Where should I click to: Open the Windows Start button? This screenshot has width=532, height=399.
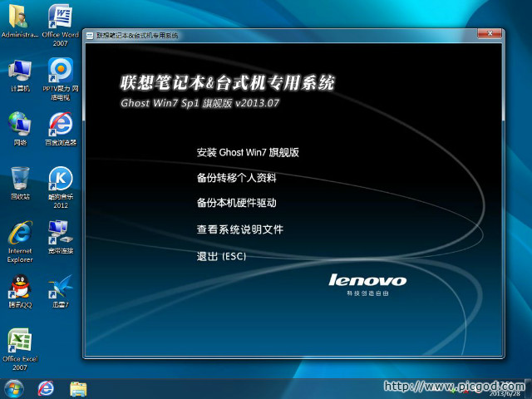click(14, 389)
